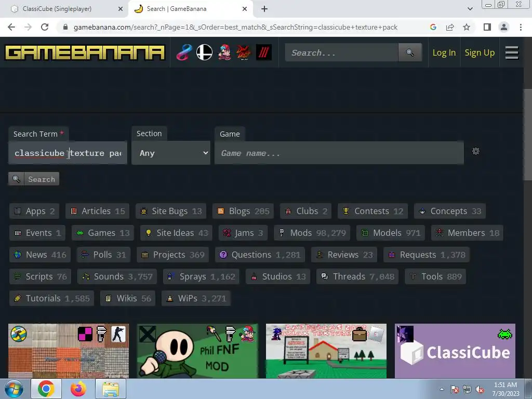
Task: Click the Game name input field
Action: tap(339, 153)
